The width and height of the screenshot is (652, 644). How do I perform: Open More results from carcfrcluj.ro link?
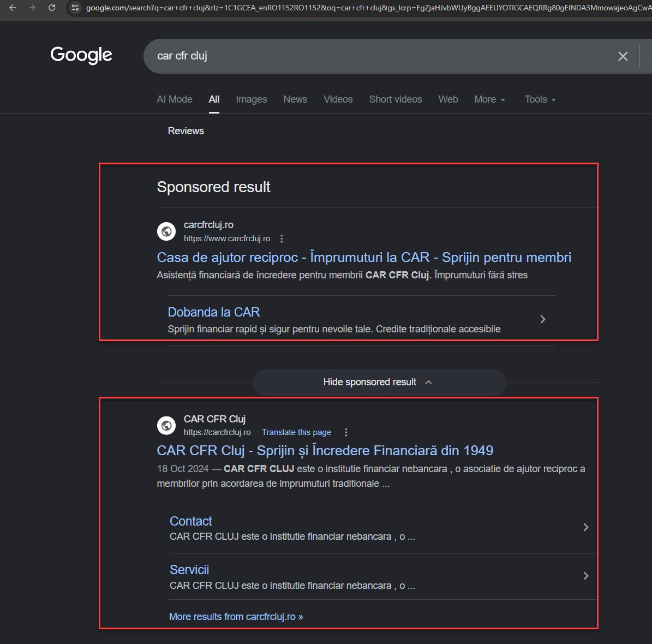[x=236, y=617]
